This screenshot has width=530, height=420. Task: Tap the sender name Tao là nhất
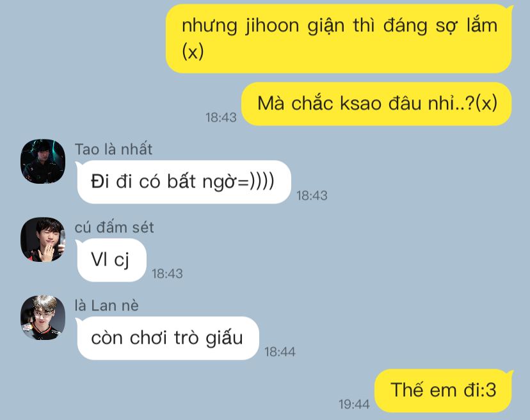coord(113,149)
